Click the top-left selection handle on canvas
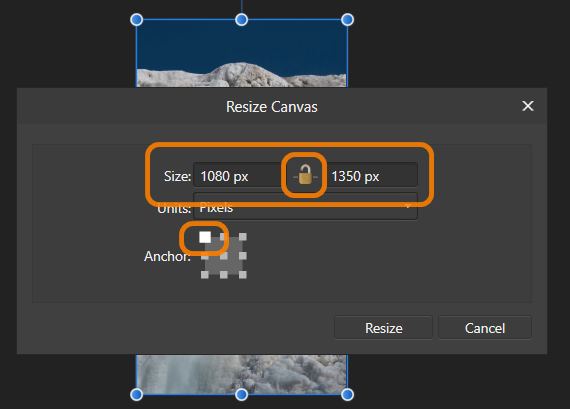Image resolution: width=570 pixels, height=409 pixels. (x=137, y=20)
